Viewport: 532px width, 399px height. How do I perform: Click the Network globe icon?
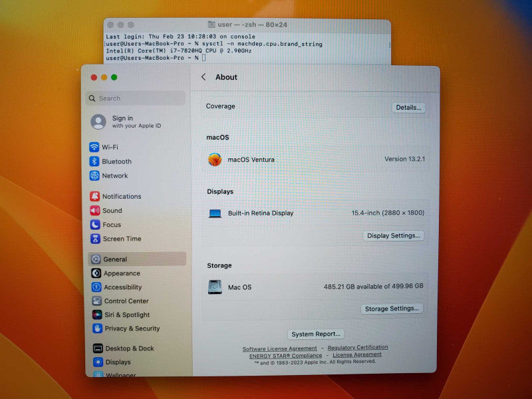tap(94, 176)
